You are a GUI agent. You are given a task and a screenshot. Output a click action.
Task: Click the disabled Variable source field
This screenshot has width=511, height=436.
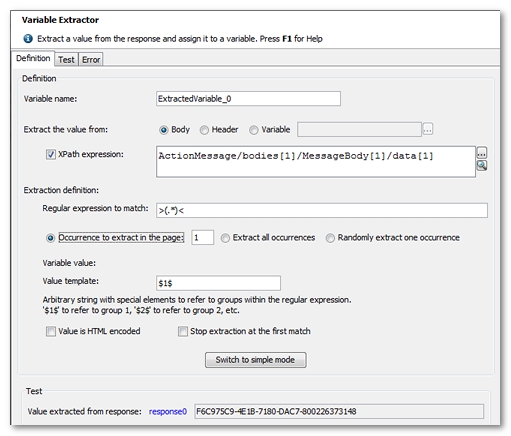359,129
